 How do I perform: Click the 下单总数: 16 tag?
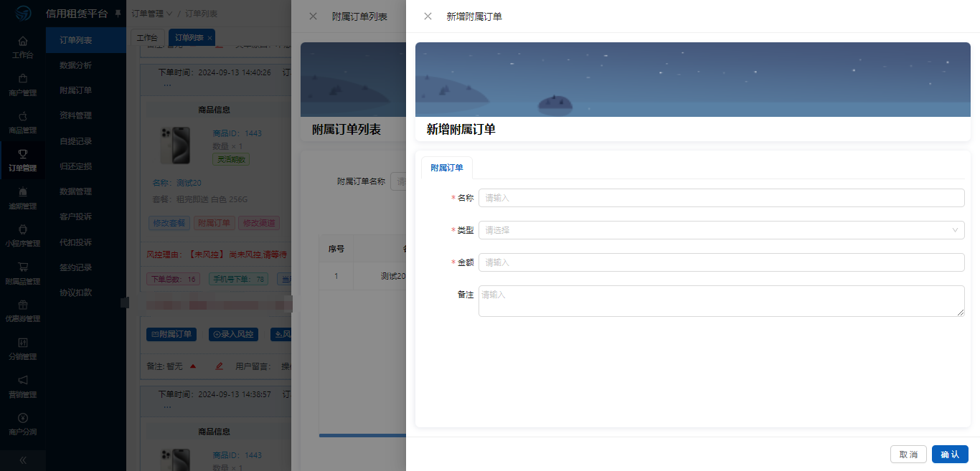173,279
